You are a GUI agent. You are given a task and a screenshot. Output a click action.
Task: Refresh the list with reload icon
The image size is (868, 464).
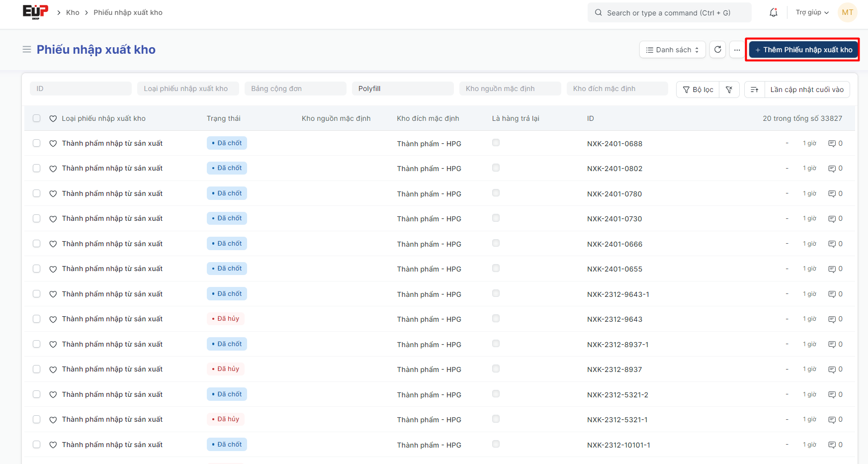(717, 50)
